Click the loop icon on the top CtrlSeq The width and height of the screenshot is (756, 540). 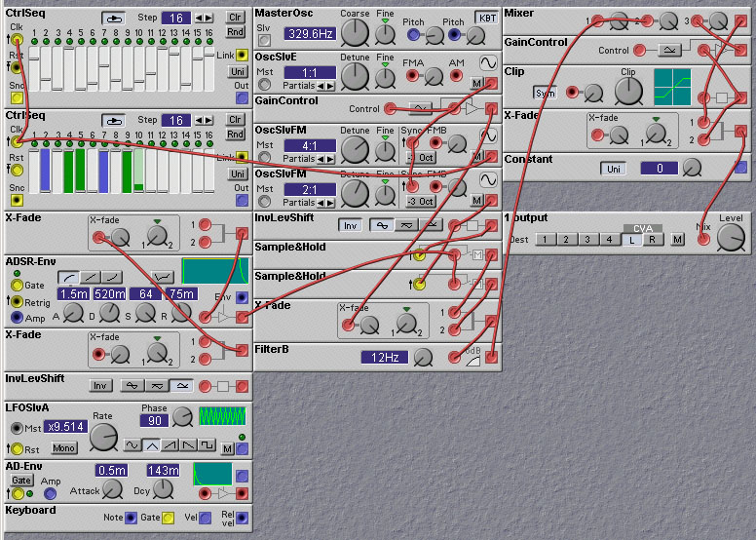click(x=114, y=18)
